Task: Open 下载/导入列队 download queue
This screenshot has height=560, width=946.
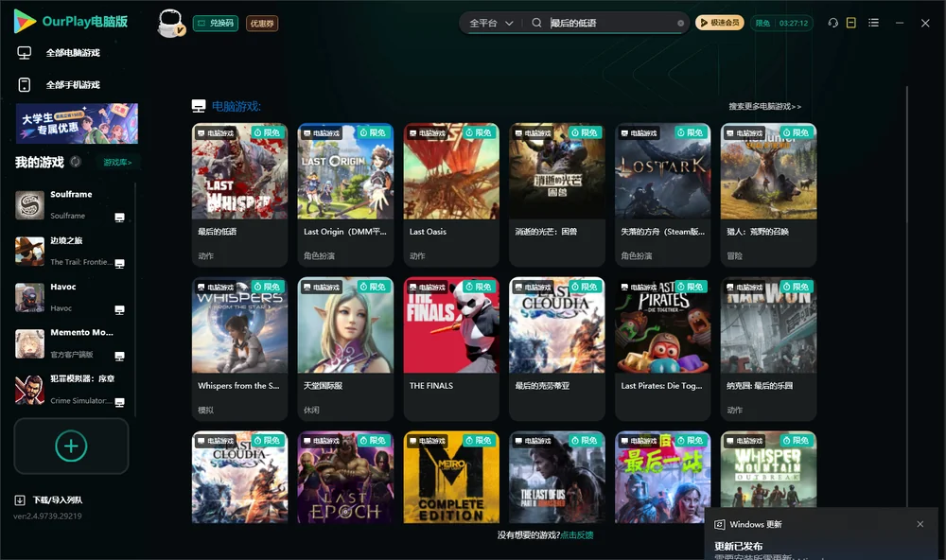Action: click(49, 499)
